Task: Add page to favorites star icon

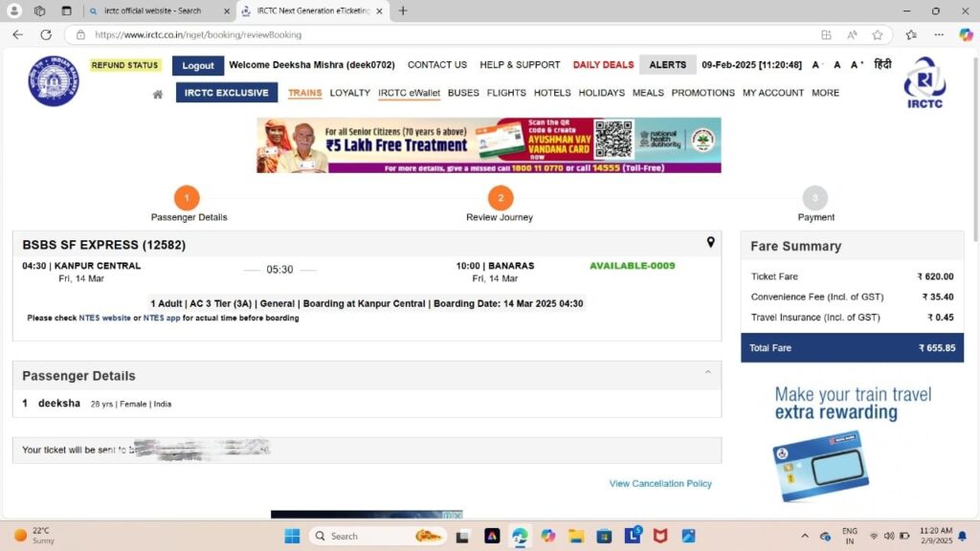Action: point(878,35)
